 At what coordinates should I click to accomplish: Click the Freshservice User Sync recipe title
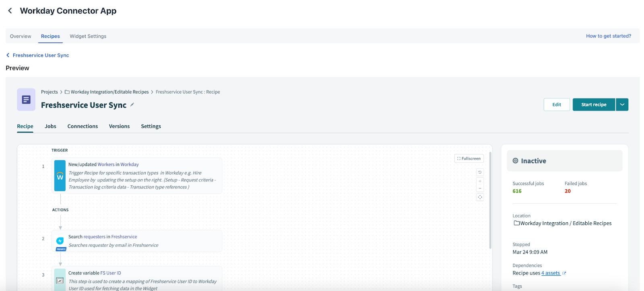pos(84,105)
